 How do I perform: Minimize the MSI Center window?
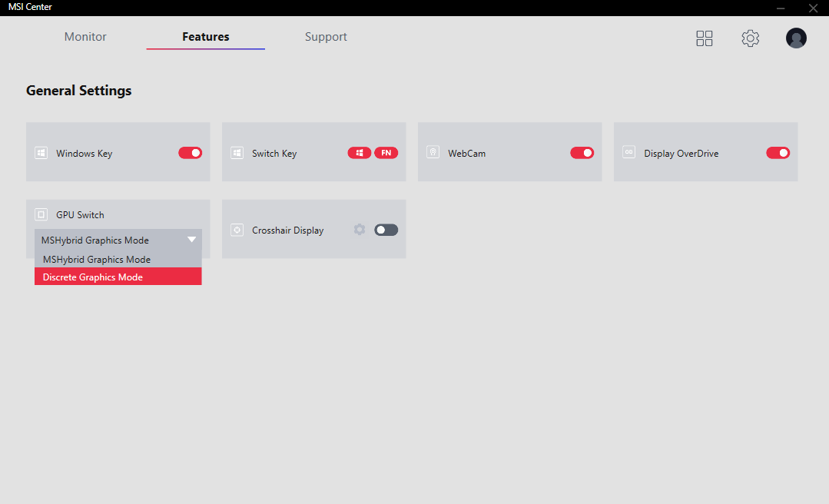pos(781,8)
